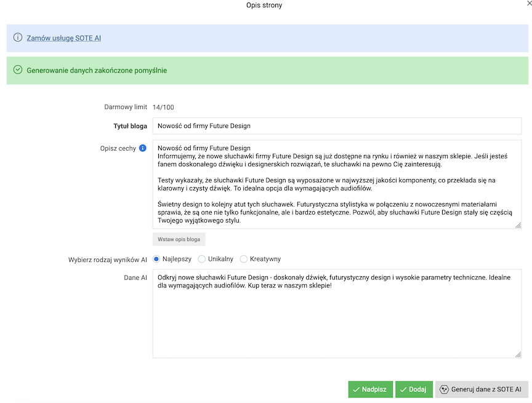Click the Generowanie danych zakończone pomyślnie message

(x=97, y=71)
